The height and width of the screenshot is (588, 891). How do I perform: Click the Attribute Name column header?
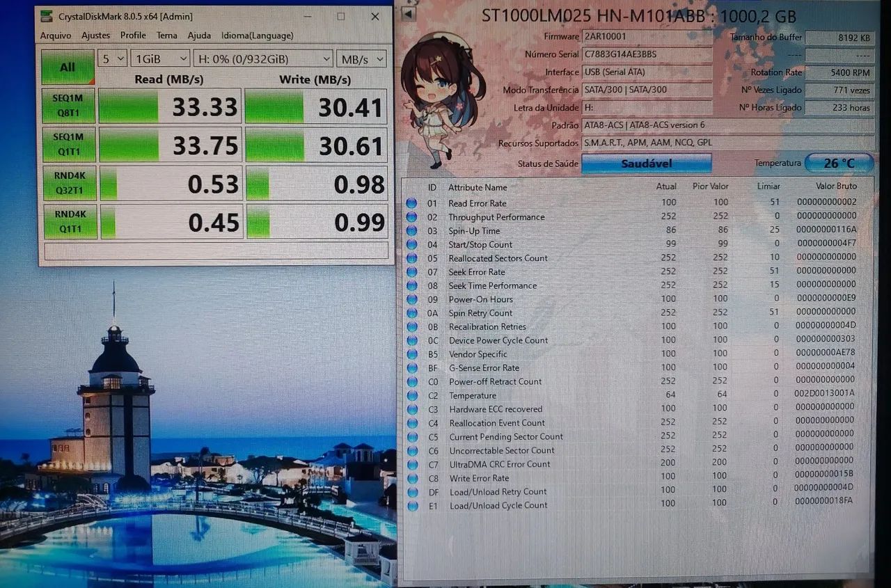478,187
